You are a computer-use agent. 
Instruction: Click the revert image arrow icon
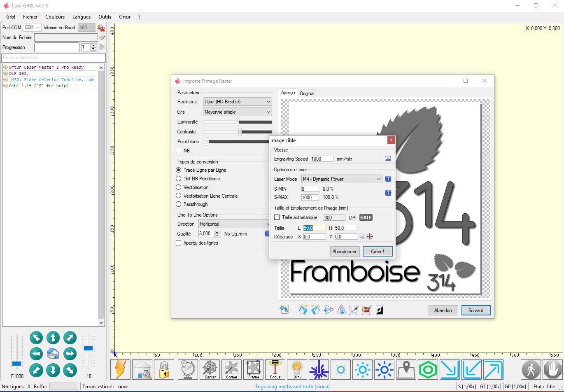(284, 310)
